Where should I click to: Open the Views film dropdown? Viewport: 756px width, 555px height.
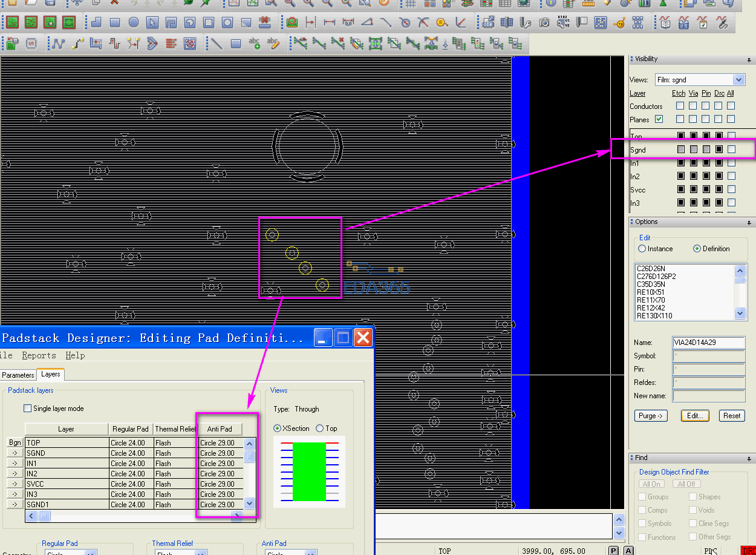coord(738,80)
